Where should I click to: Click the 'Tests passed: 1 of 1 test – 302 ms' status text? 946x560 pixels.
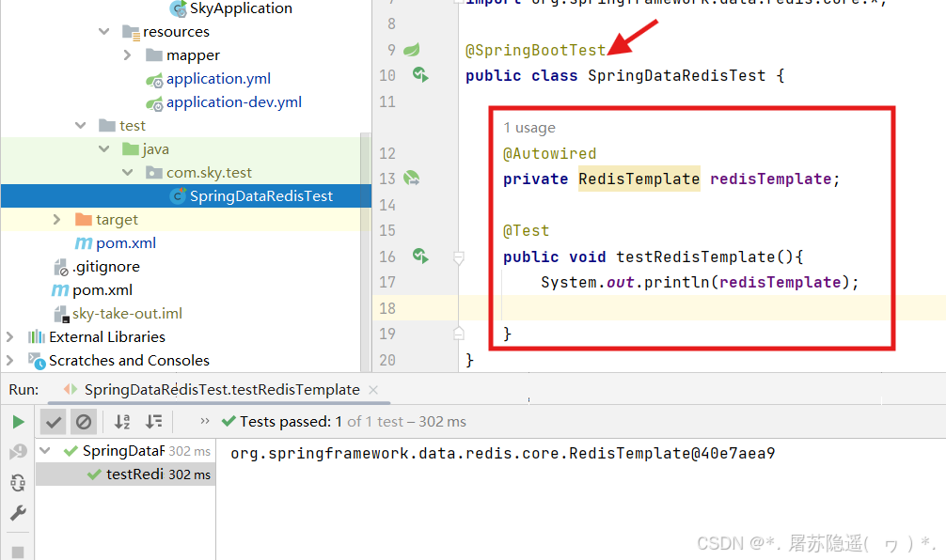(353, 421)
